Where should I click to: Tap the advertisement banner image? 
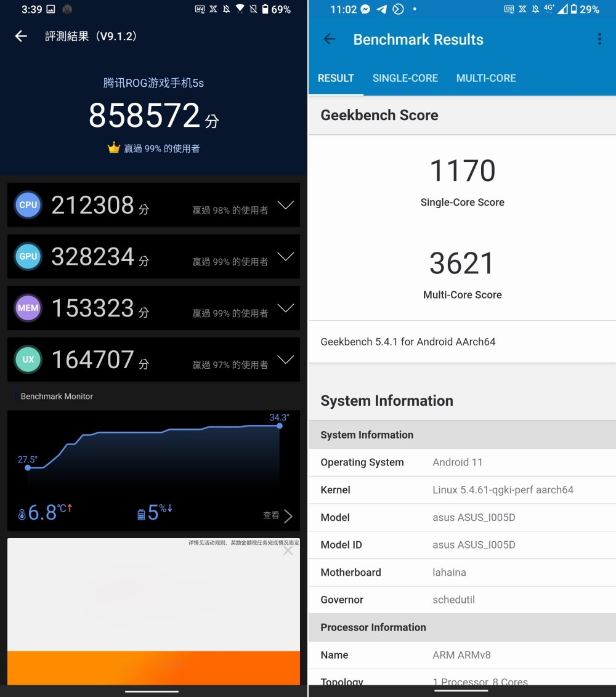tap(153, 595)
